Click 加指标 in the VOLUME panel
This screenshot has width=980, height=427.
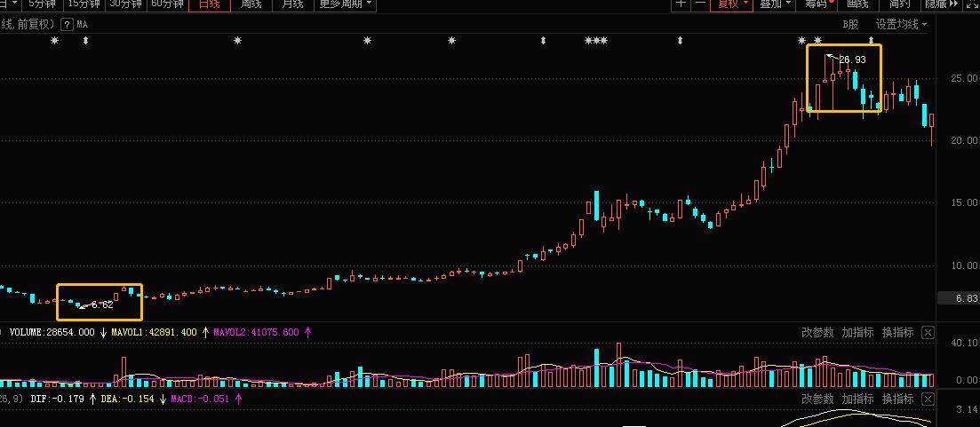coord(857,333)
